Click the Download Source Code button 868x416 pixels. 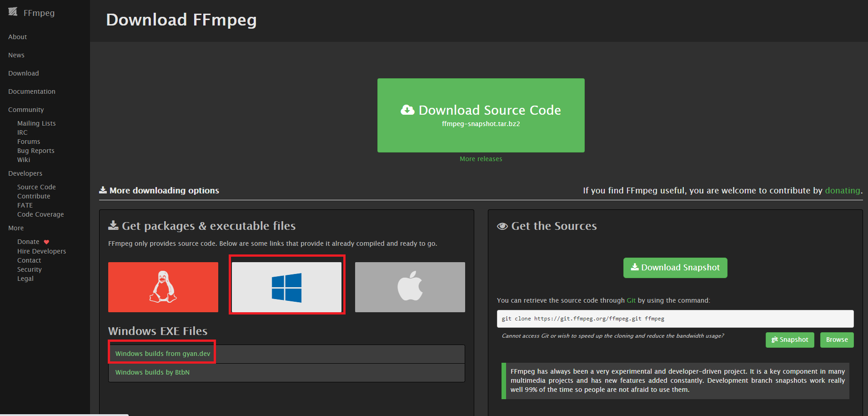[x=481, y=115]
